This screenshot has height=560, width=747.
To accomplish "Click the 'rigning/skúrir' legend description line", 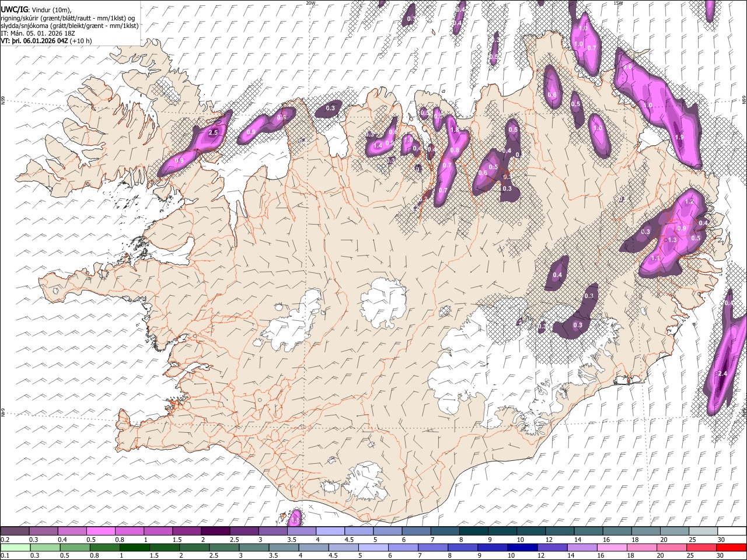I will [x=68, y=18].
